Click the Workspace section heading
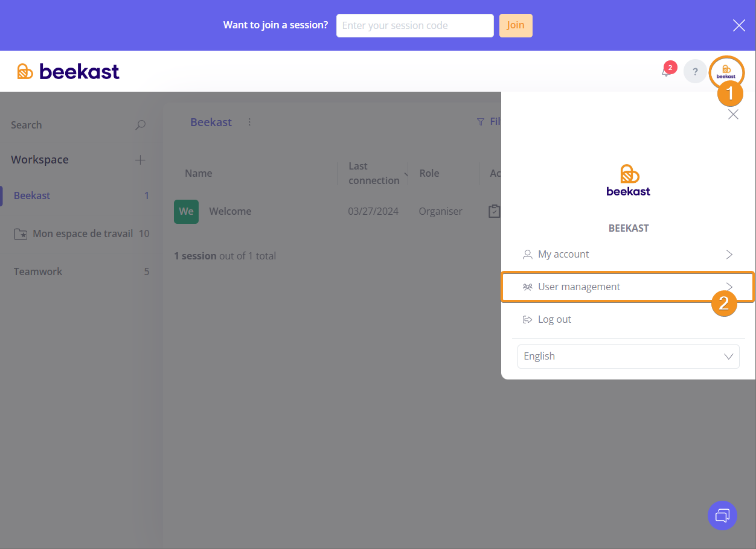The width and height of the screenshot is (756, 549). click(x=40, y=160)
